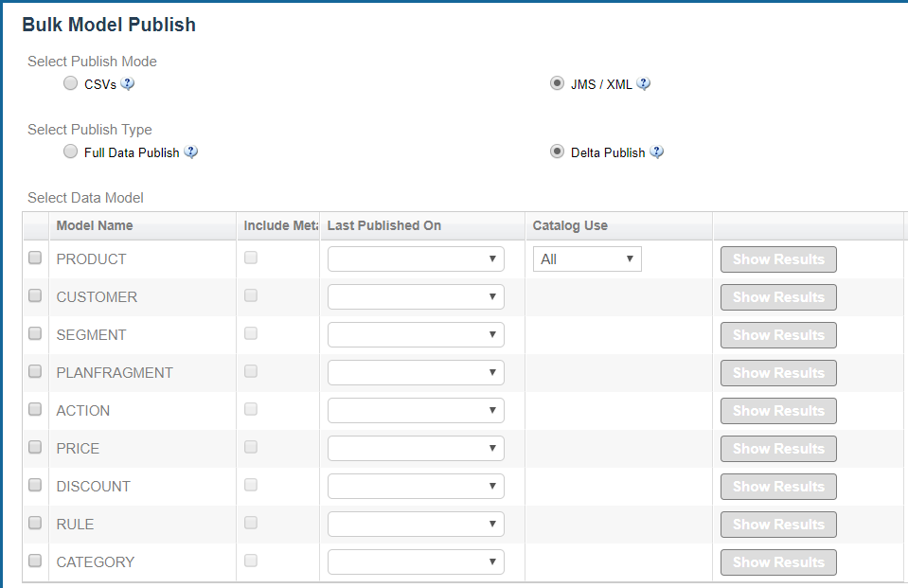Enable Include Metadata for SEGMENT row
The image size is (908, 588).
[251, 333]
